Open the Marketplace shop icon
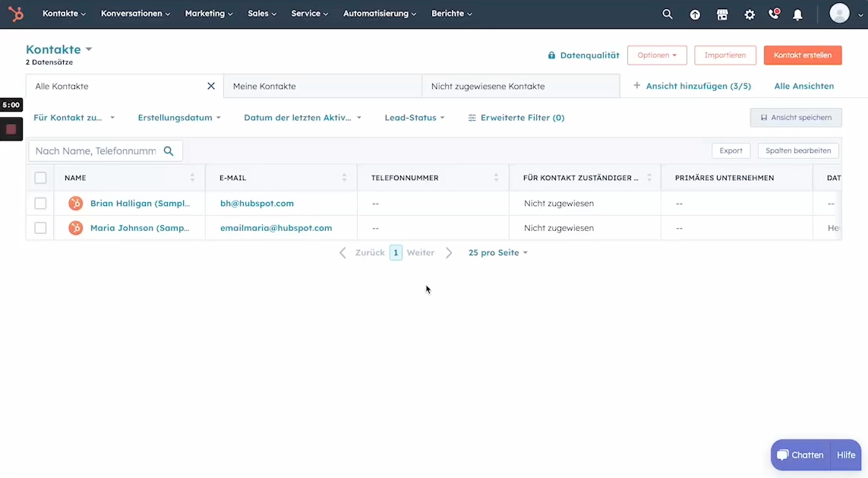Screen dimensions: 868x478 [x=722, y=14]
